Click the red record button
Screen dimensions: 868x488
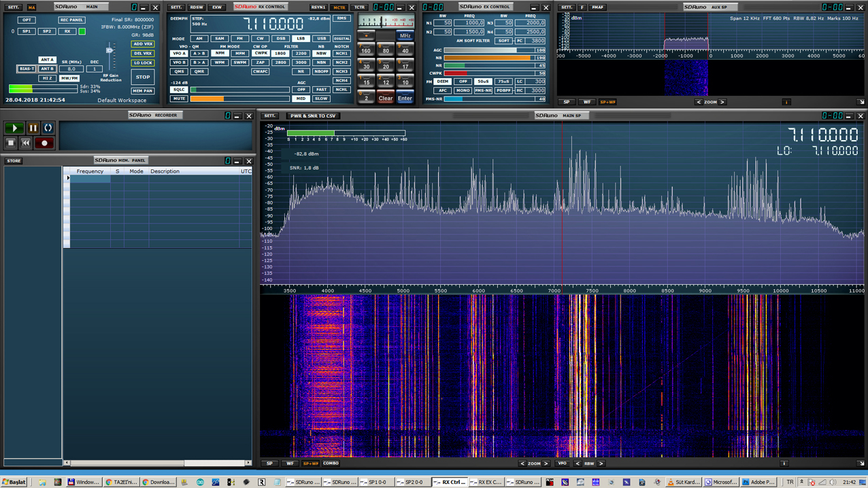[44, 143]
